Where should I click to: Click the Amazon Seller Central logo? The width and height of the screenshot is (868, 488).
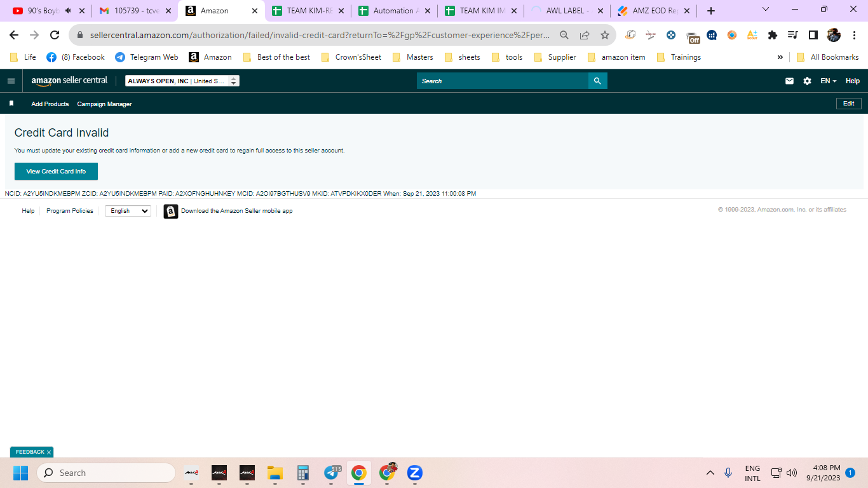pos(69,81)
